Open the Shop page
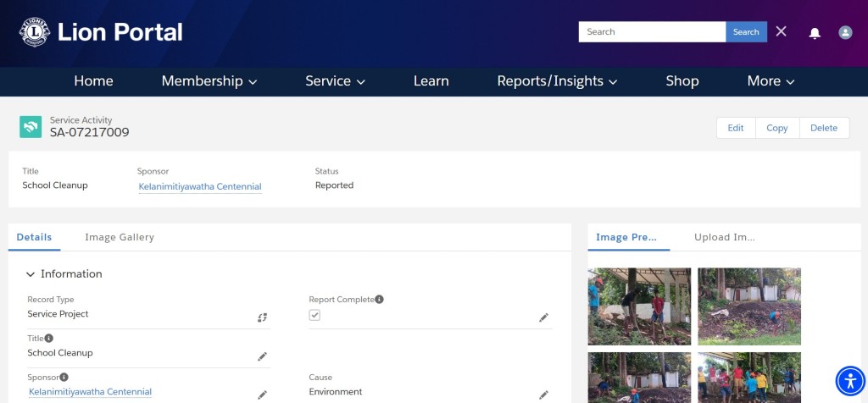Viewport: 868px width, 403px height. coord(682,81)
